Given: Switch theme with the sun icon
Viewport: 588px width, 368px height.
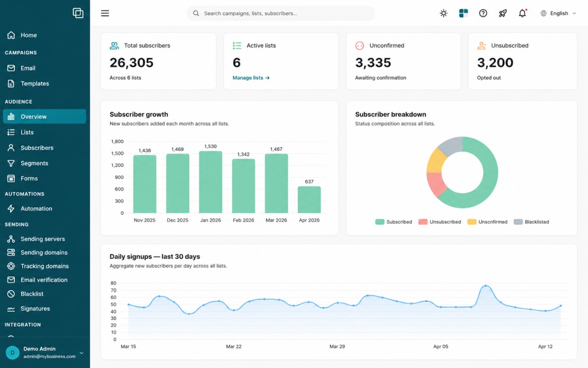Looking at the screenshot, I should [443, 13].
